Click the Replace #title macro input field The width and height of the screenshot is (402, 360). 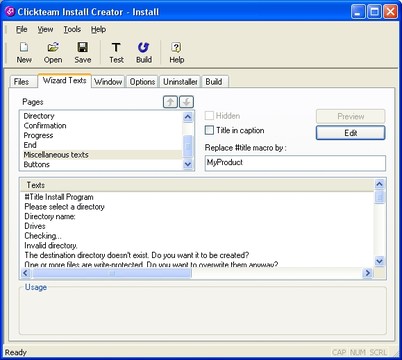pos(295,163)
